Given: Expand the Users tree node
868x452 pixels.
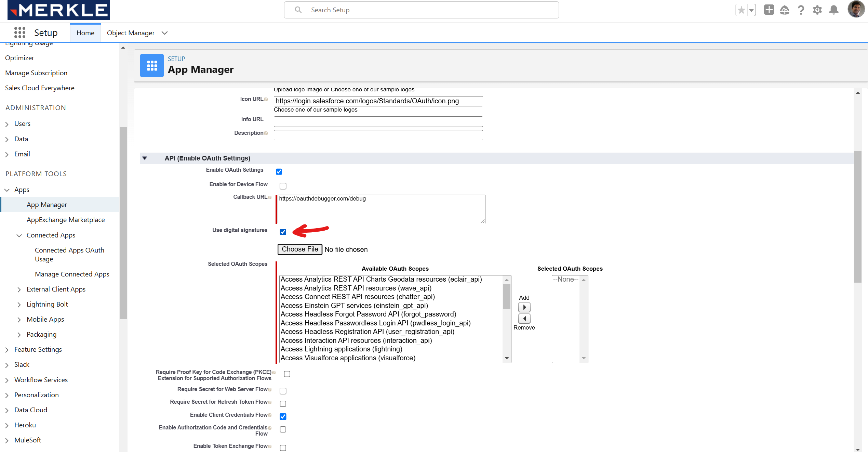Looking at the screenshot, I should click(x=7, y=124).
